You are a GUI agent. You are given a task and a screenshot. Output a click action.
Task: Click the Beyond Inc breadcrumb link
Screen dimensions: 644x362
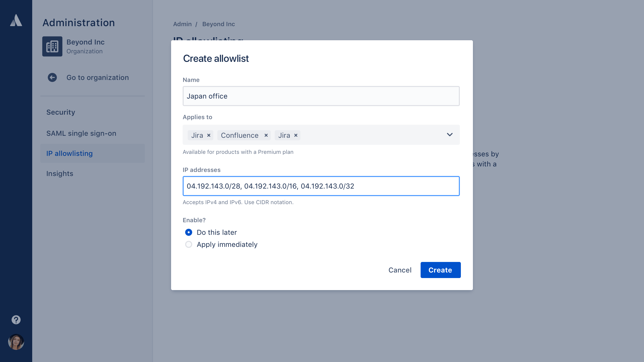pyautogui.click(x=219, y=24)
